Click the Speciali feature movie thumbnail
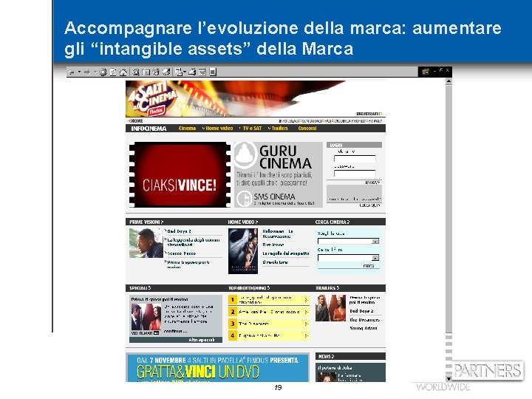The height and width of the screenshot is (399, 532). click(x=146, y=317)
